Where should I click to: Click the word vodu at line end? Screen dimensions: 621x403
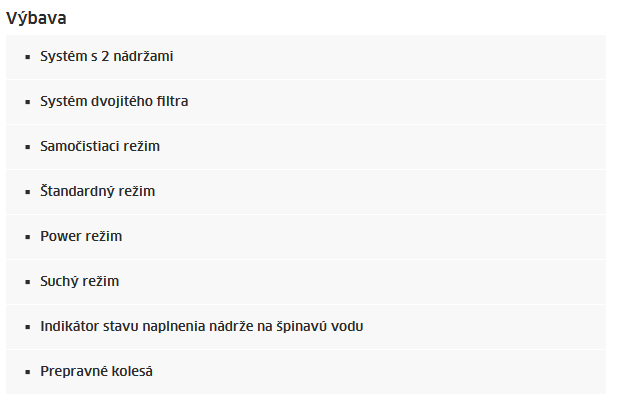pos(347,326)
